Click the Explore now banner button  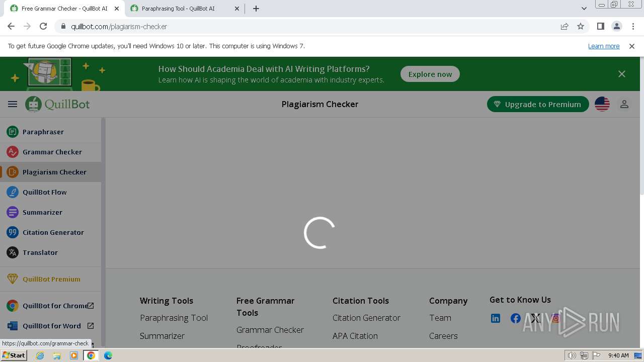coord(430,74)
